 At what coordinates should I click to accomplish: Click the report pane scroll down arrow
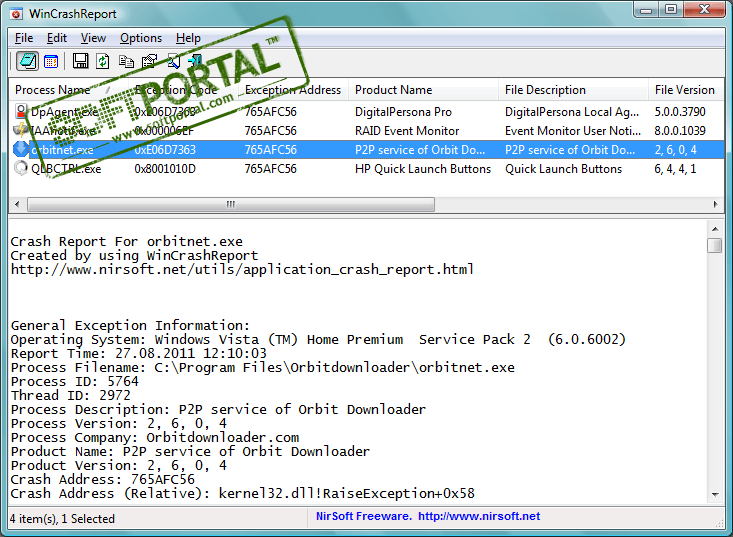coord(715,494)
